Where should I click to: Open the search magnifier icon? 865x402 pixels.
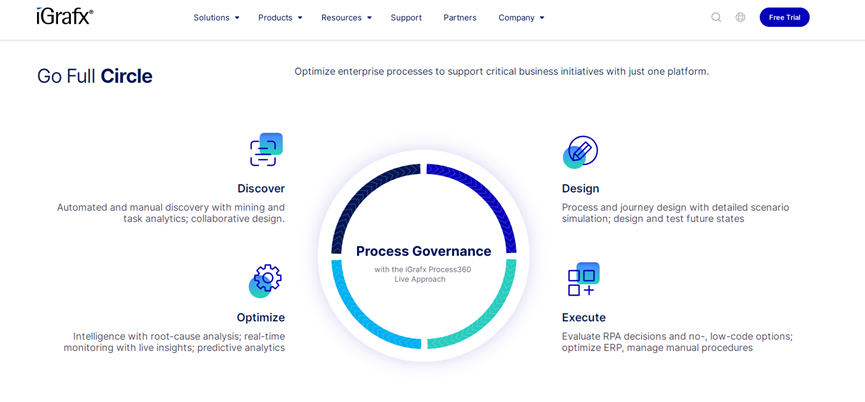[716, 17]
